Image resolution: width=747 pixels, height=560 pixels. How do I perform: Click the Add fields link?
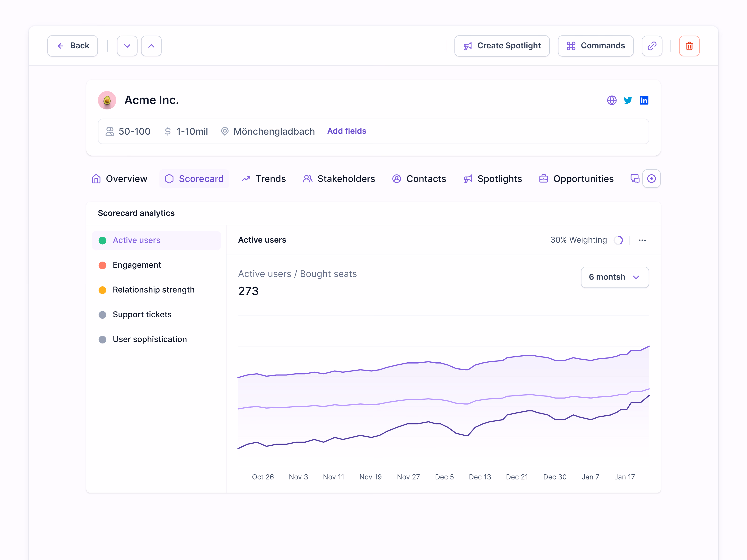347,131
